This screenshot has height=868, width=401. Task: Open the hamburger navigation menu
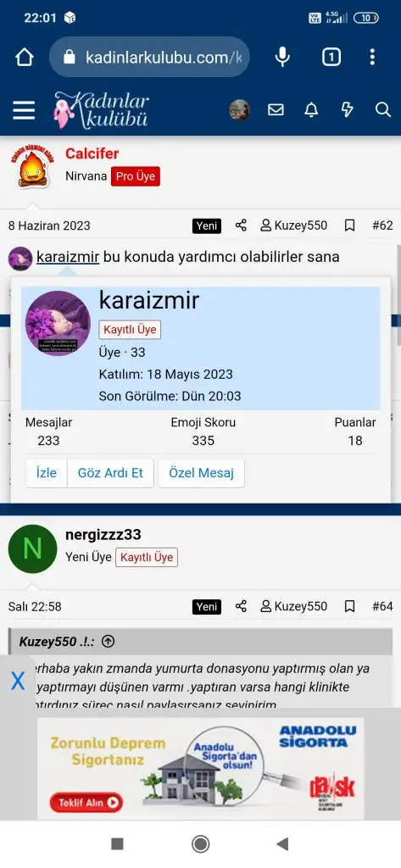pos(24,110)
